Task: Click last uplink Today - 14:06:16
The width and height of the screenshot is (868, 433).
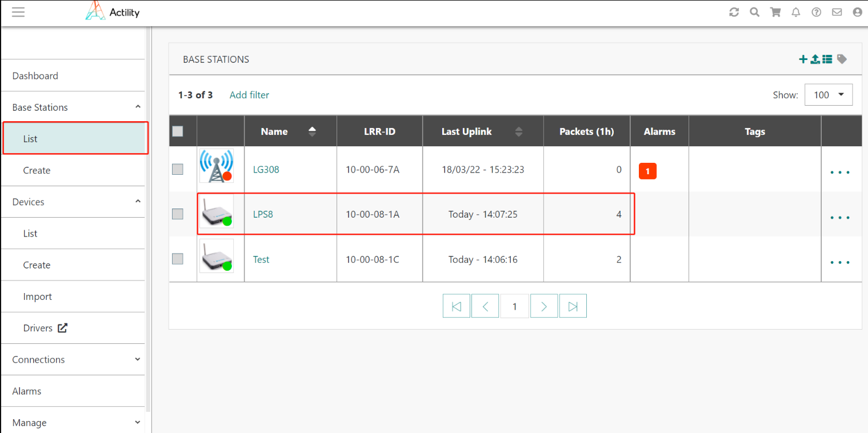Action: (x=483, y=259)
